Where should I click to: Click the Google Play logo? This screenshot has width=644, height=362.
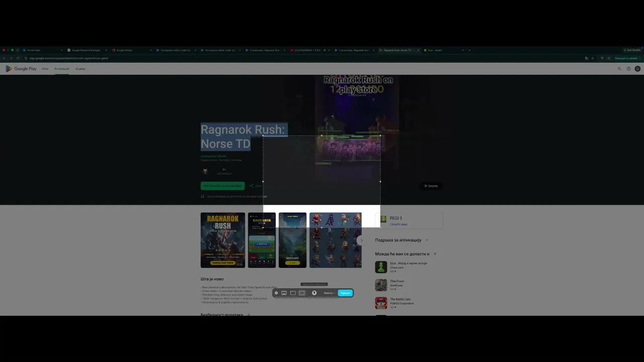21,69
